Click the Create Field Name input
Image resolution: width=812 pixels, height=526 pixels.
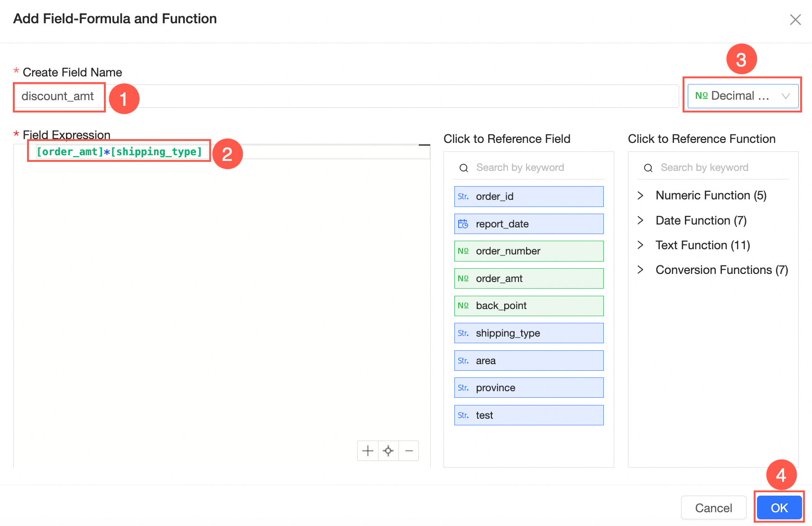coord(379,96)
